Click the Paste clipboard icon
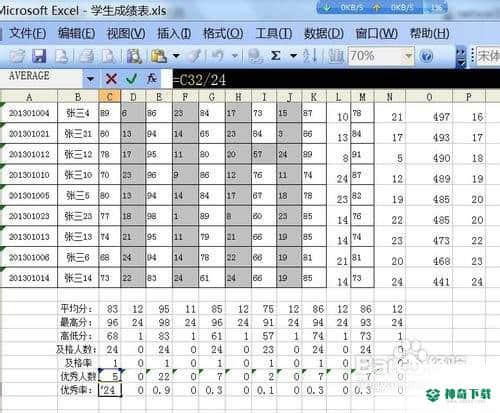 159,56
